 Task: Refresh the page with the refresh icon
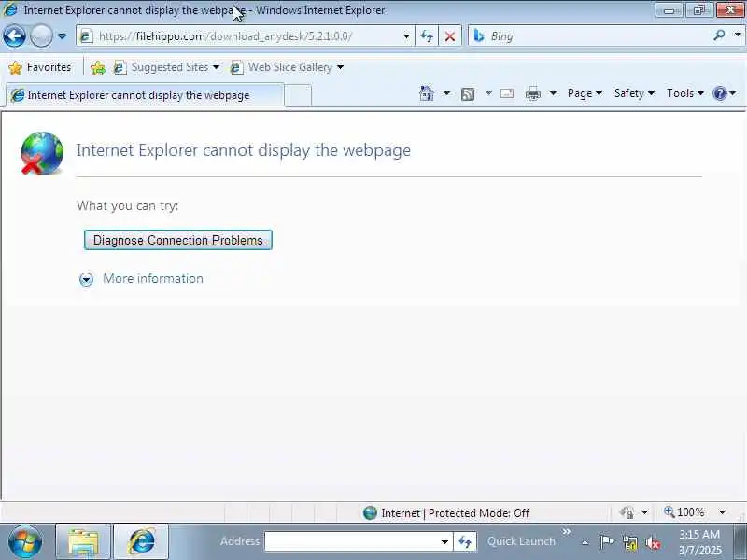coord(427,36)
